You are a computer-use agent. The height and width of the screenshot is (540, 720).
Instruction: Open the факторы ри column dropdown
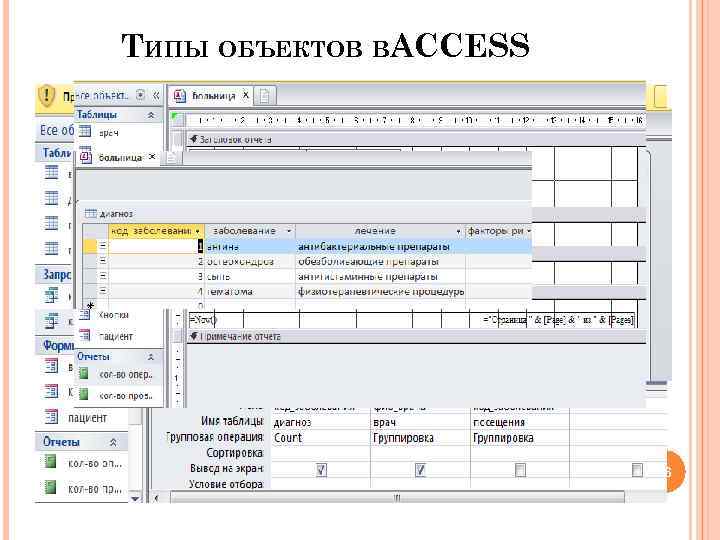(x=529, y=231)
